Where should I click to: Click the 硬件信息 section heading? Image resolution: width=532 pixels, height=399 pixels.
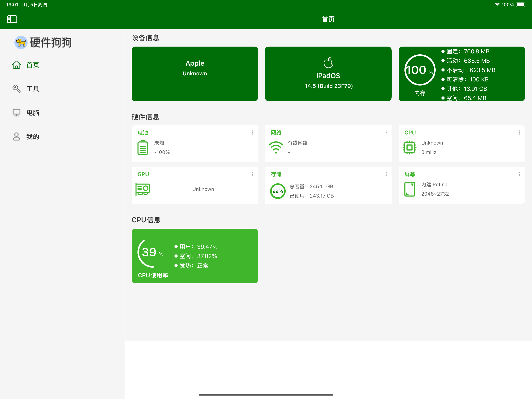coord(145,117)
